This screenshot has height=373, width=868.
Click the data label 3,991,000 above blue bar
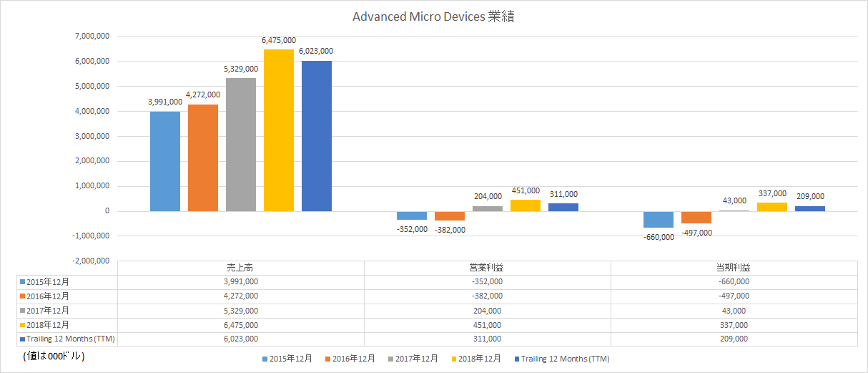(x=165, y=102)
